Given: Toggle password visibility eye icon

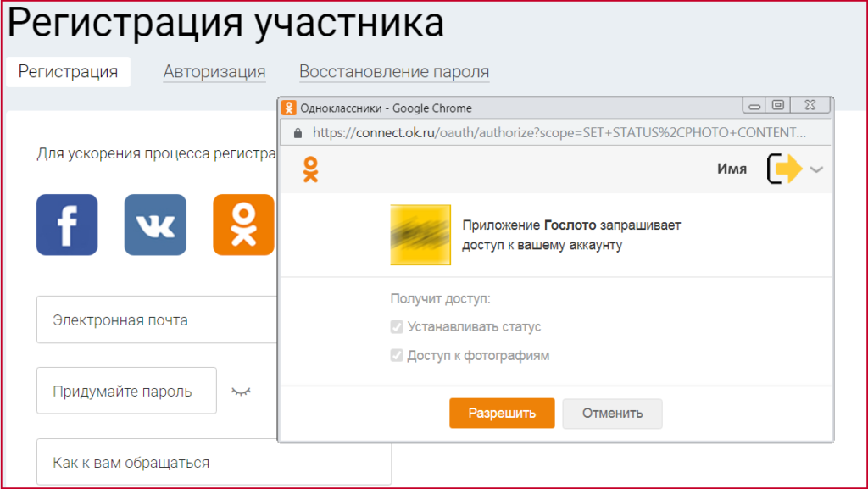Looking at the screenshot, I should tap(241, 392).
